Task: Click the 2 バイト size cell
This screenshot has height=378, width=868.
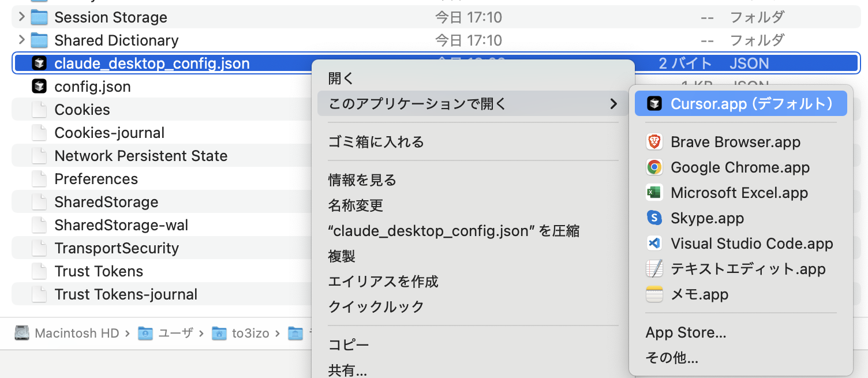Action: click(685, 63)
